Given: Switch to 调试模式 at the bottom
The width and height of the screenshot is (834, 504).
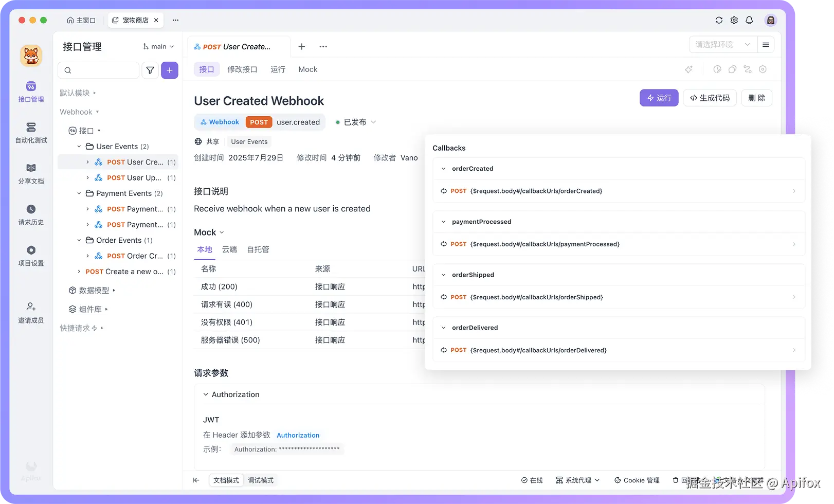Looking at the screenshot, I should (261, 480).
